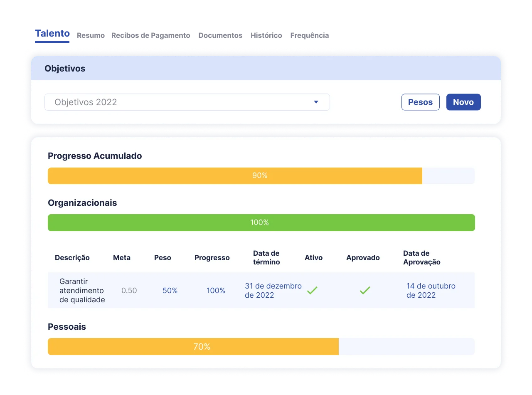
Task: Click the Pessoais section heading
Action: click(67, 327)
